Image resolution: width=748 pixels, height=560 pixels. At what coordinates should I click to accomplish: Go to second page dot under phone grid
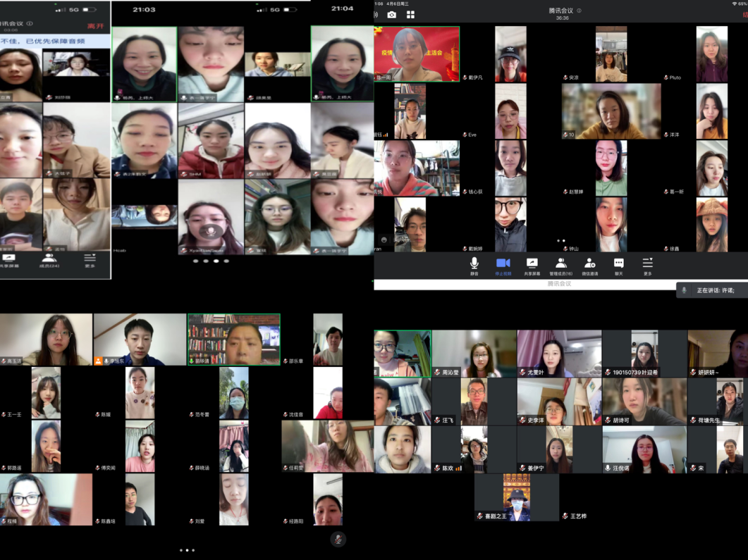(206, 261)
